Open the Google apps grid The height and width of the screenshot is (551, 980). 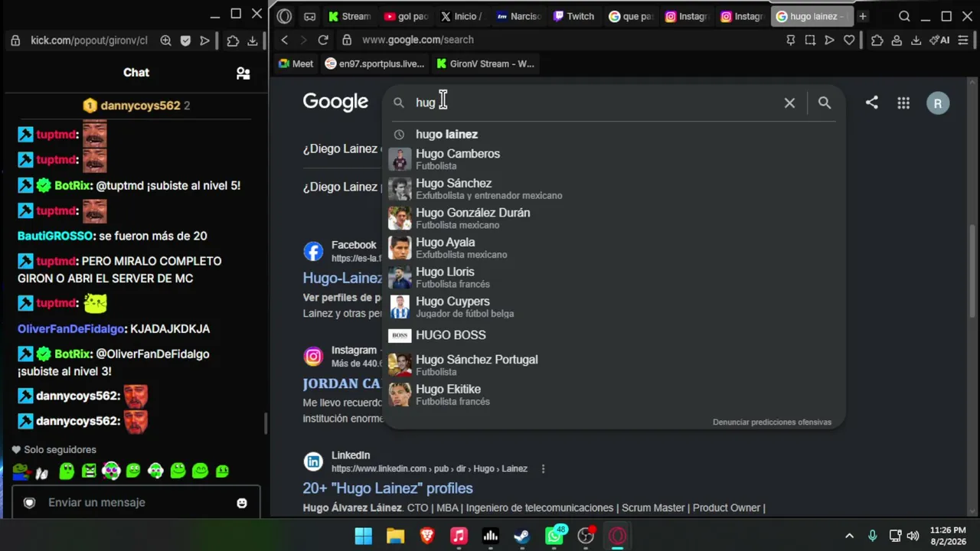(903, 103)
